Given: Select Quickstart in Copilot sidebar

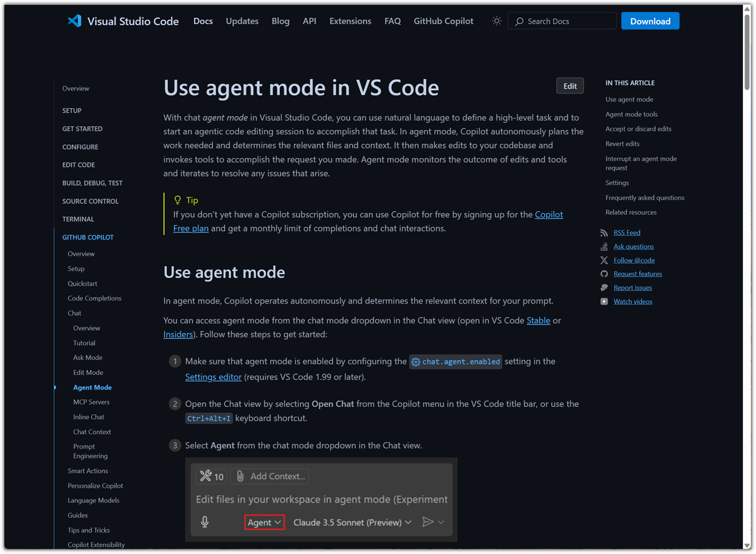Looking at the screenshot, I should pyautogui.click(x=82, y=283).
